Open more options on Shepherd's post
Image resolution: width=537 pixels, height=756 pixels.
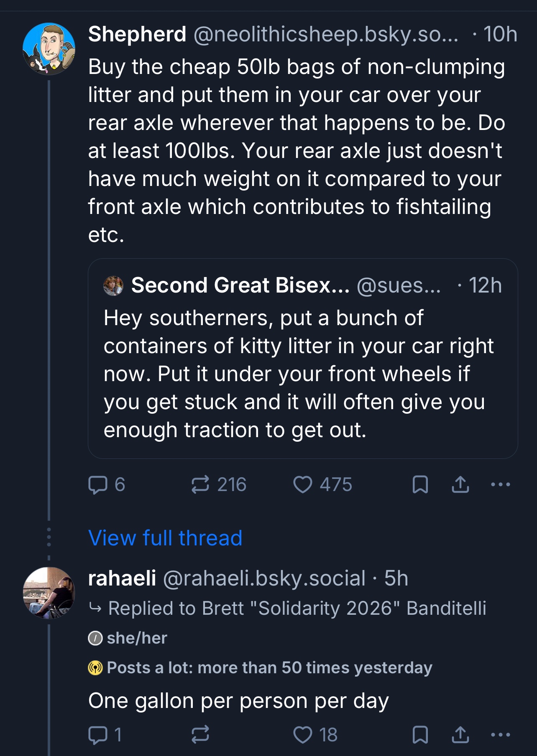pos(500,485)
